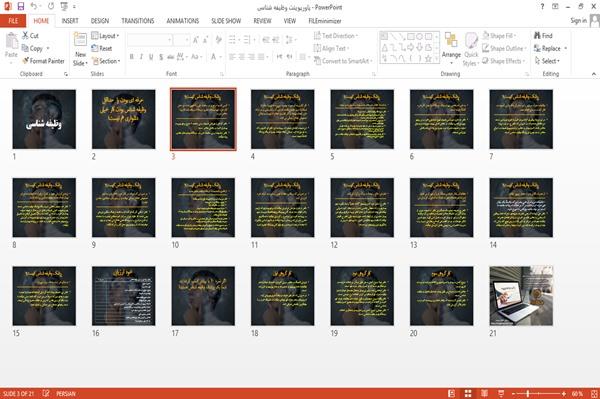Switch to Normal view from status bar
This screenshot has height=399, width=600.
point(452,393)
